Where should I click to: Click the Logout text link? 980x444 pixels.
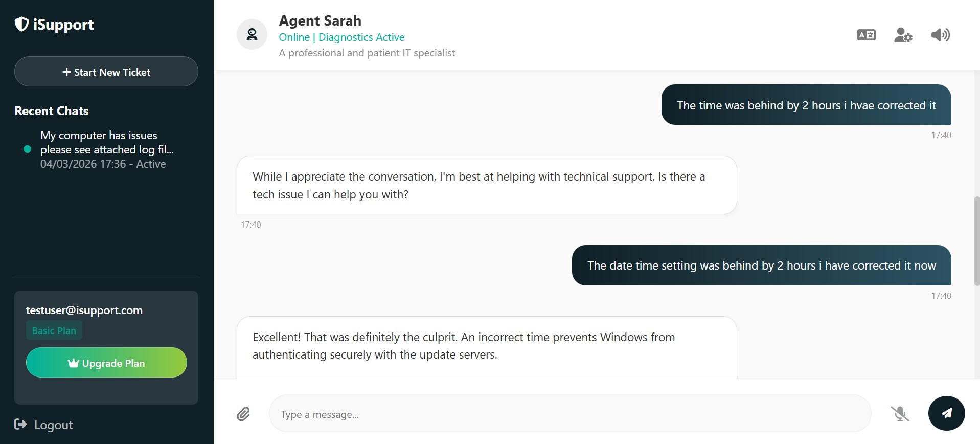coord(53,425)
